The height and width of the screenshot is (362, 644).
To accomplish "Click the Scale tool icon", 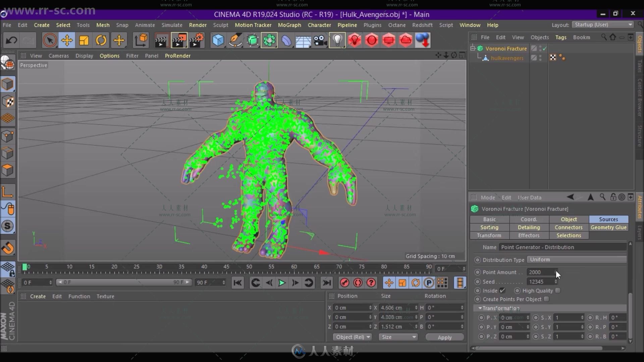I will [84, 40].
